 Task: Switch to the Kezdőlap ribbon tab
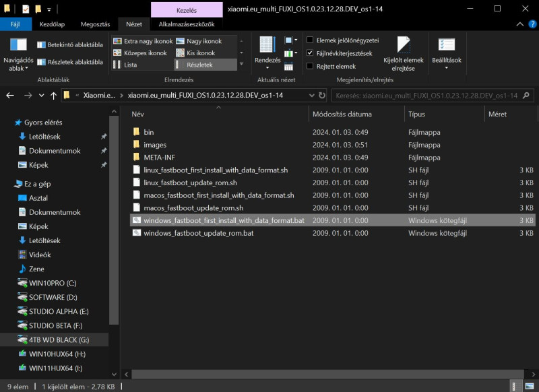(52, 24)
